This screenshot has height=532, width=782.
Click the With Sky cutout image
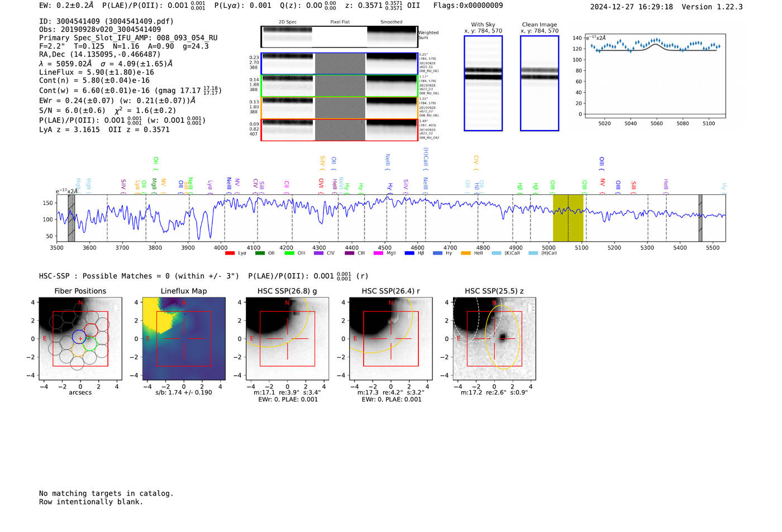click(x=483, y=83)
